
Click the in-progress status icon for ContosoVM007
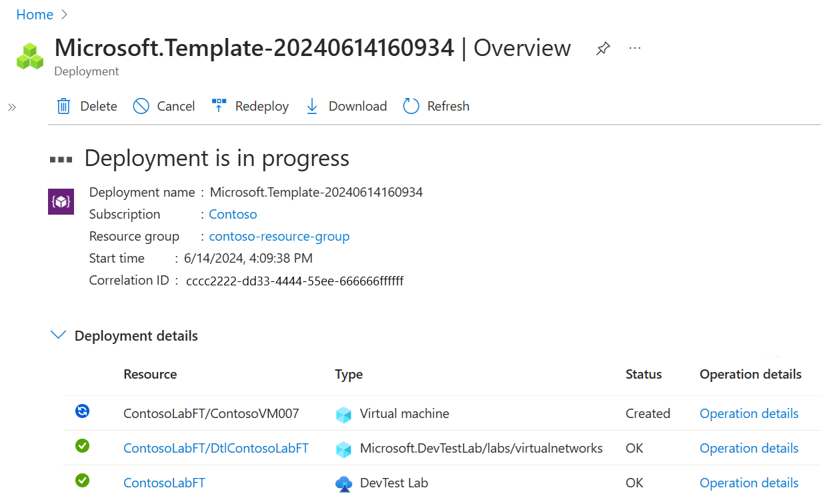(82, 411)
